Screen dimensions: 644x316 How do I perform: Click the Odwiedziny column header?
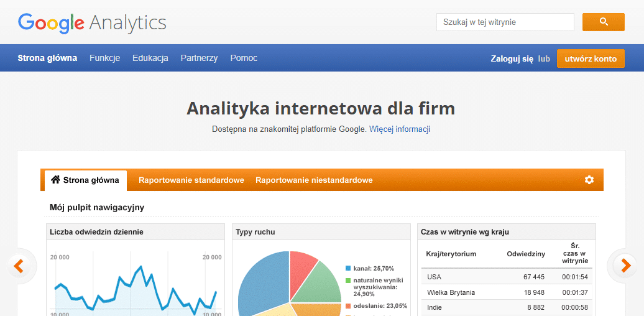[x=526, y=254]
